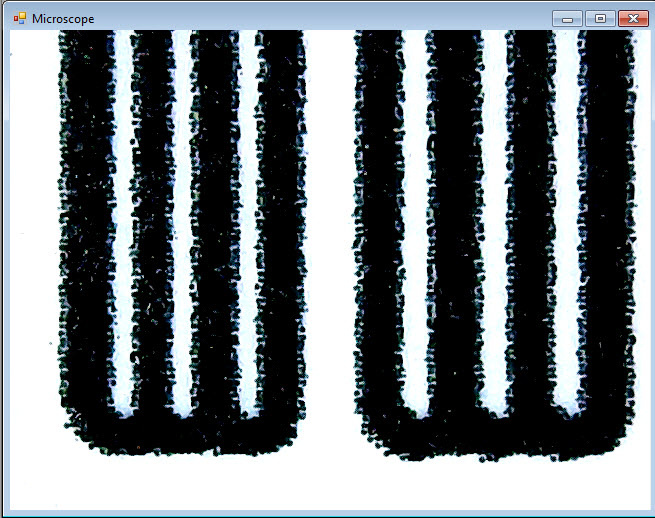Image resolution: width=655 pixels, height=518 pixels.
Task: Maximize the Microscope window
Action: pos(600,19)
